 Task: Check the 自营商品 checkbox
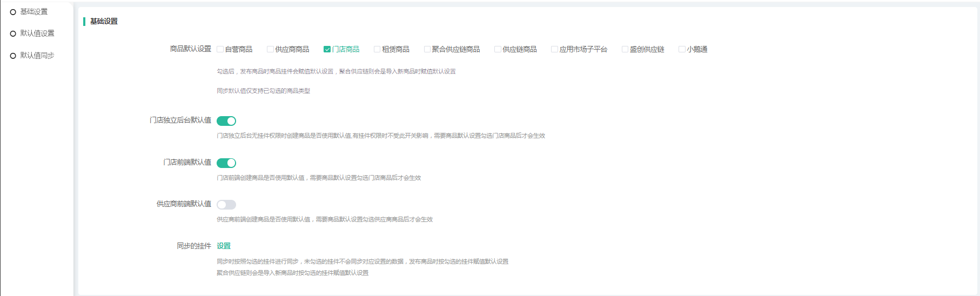pos(220,49)
